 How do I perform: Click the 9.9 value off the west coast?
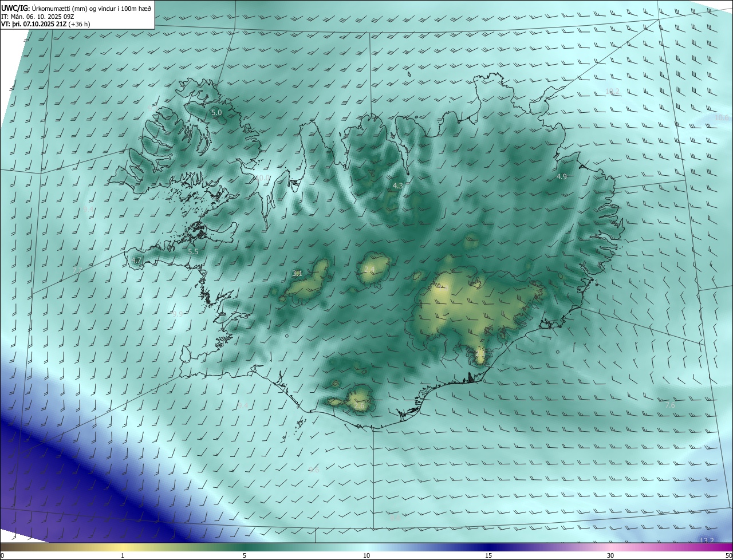pyautogui.click(x=178, y=314)
